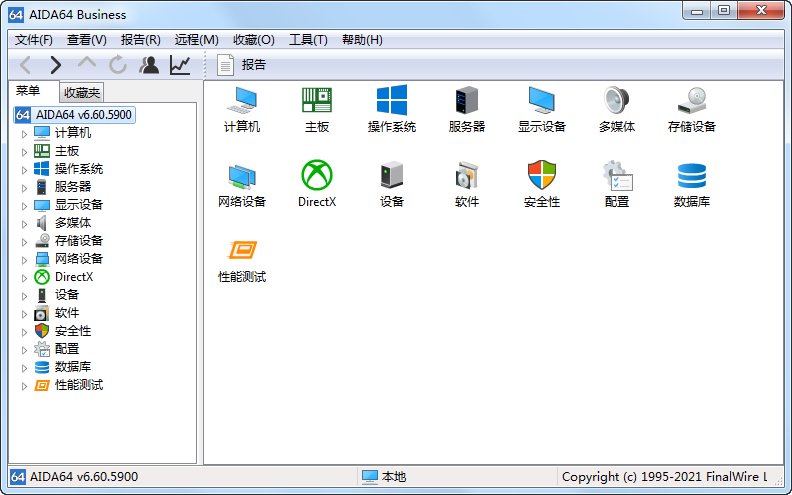Image resolution: width=792 pixels, height=495 pixels.
Task: Open the 收藏(O) menu
Action: click(x=254, y=40)
